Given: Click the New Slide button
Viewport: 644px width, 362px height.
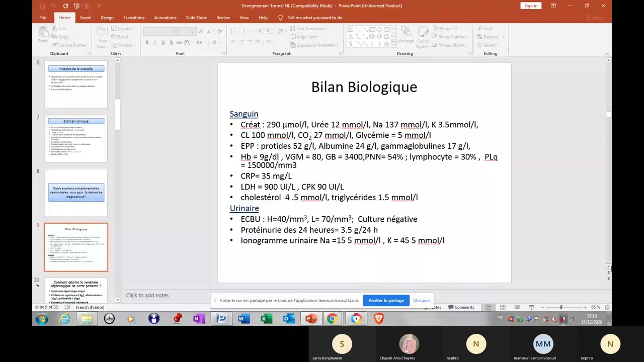Looking at the screenshot, I should pyautogui.click(x=103, y=37).
